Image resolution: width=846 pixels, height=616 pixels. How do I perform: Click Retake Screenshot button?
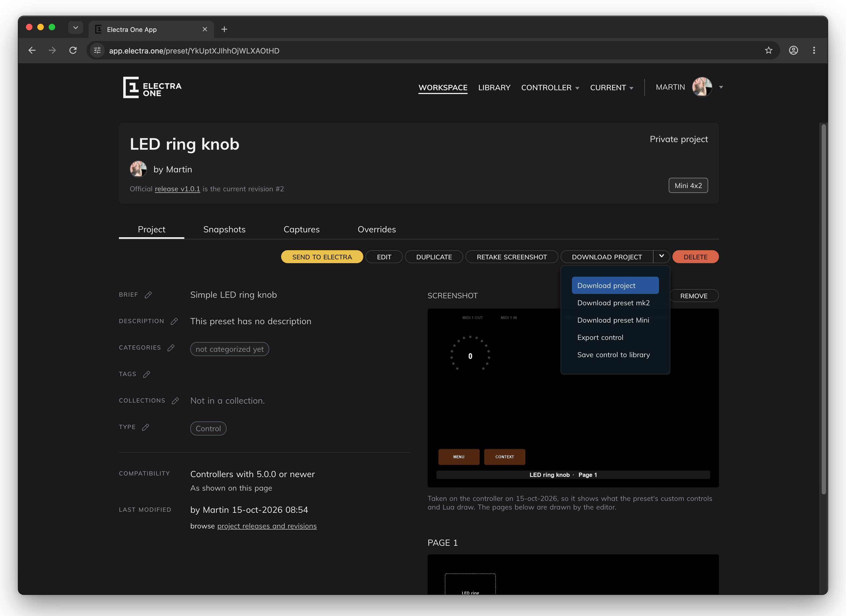coord(512,257)
